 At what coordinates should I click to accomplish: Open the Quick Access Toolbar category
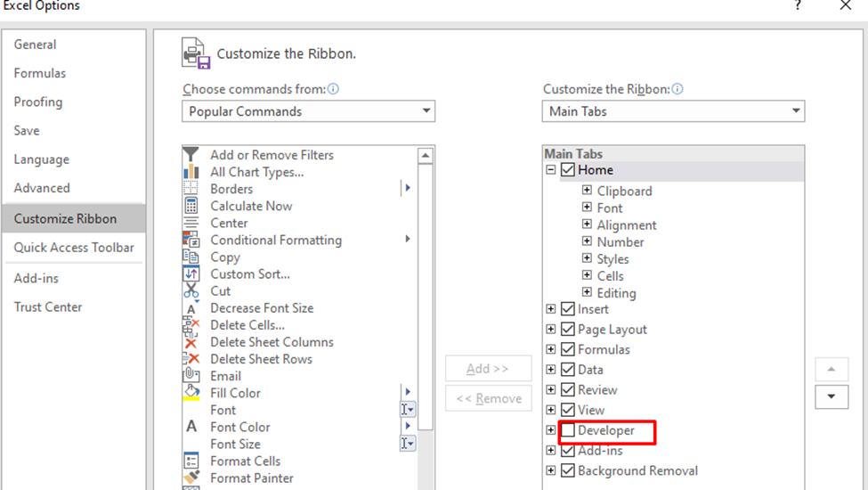[x=73, y=248]
